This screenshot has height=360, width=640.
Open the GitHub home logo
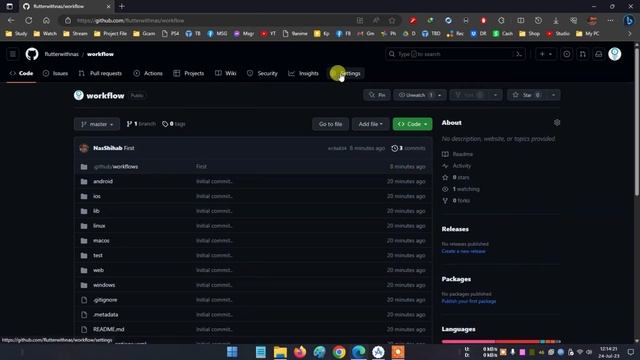(x=32, y=54)
